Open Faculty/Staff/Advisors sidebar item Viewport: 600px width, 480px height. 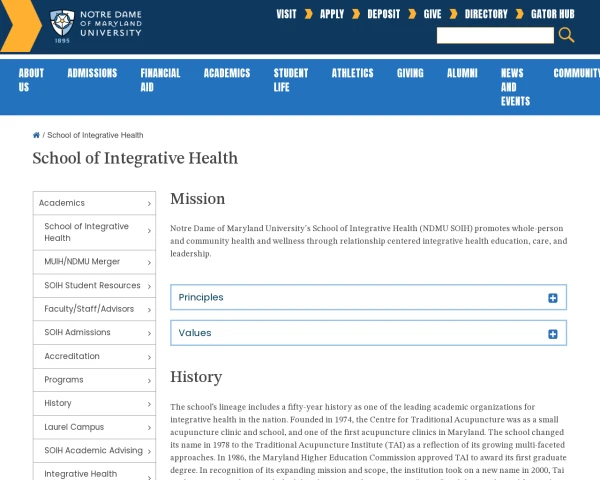[94, 309]
